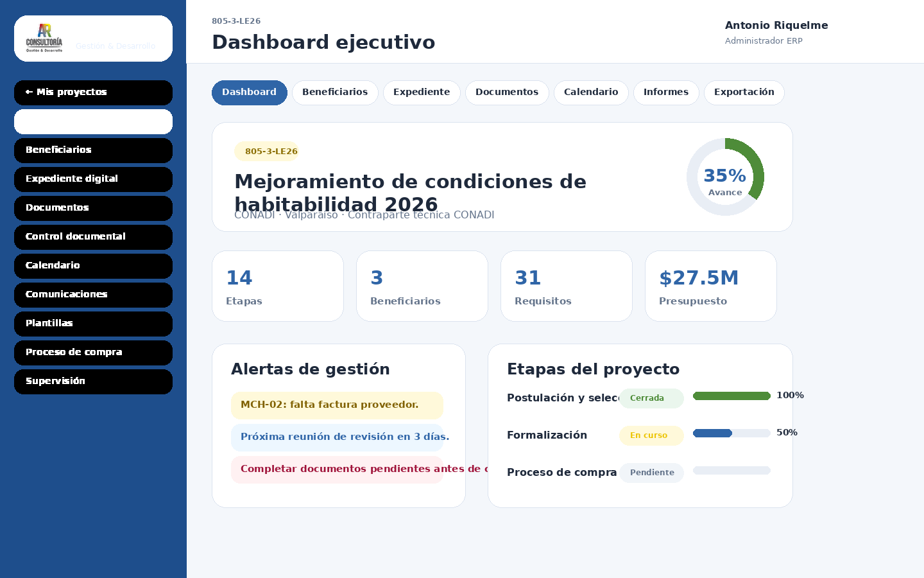Open the Próxima reunión de revisión alert
This screenshot has height=578, width=924.
(337, 437)
